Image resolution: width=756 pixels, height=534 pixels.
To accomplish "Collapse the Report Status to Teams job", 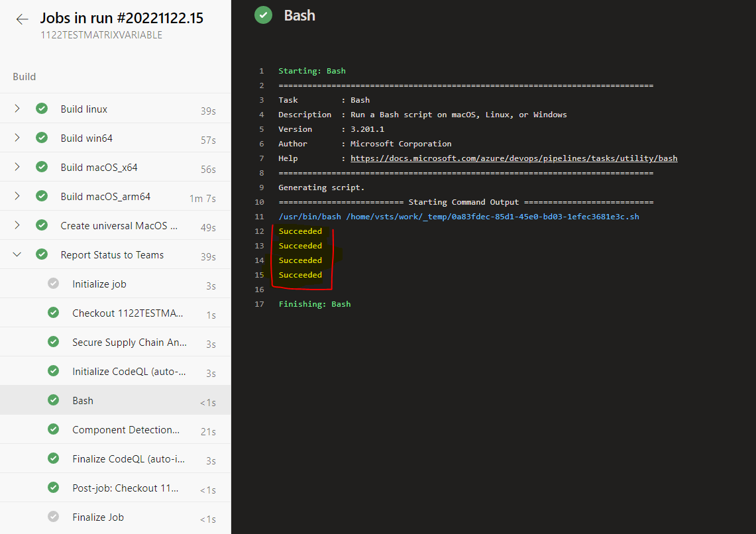I will [17, 254].
